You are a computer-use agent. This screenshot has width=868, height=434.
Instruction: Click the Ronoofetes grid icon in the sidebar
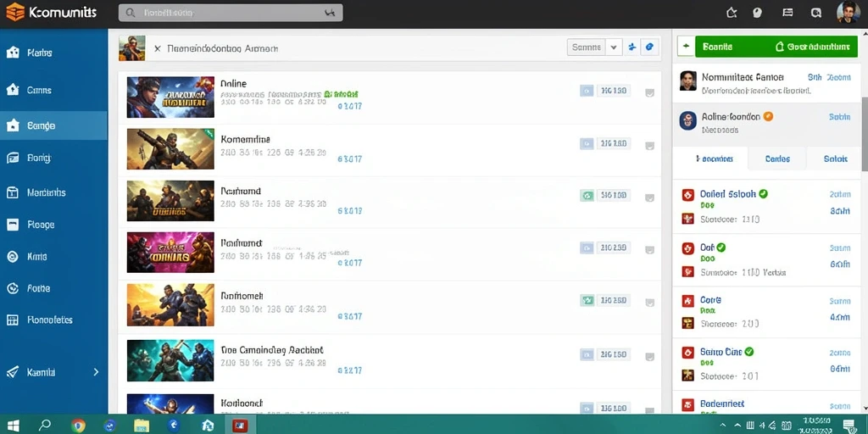click(x=12, y=320)
